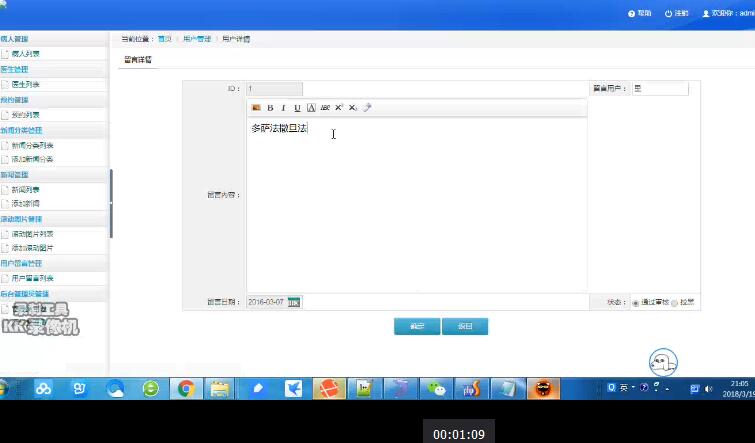Select the 拉黑 radio option
The image size is (755, 443).
(675, 303)
